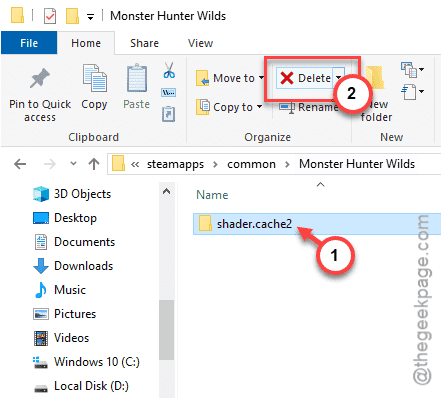Viewport: 441px width, 398px height.
Task: Select Desktop in navigation pane
Action: [65, 218]
